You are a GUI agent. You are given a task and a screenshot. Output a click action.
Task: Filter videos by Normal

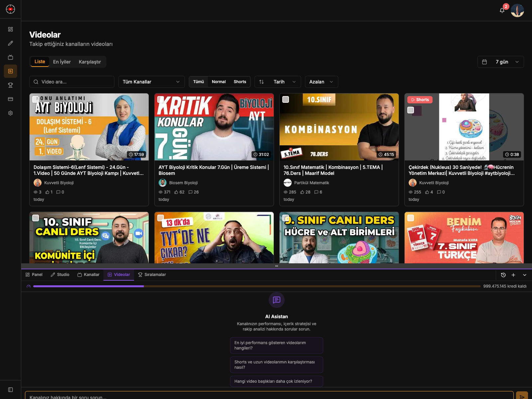pyautogui.click(x=219, y=82)
